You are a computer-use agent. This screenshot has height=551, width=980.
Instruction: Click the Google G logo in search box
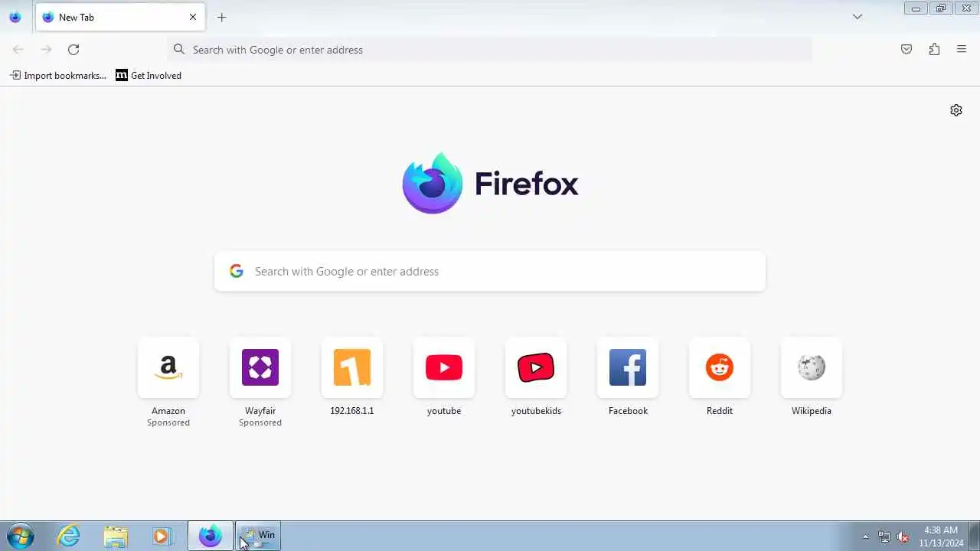coord(237,271)
